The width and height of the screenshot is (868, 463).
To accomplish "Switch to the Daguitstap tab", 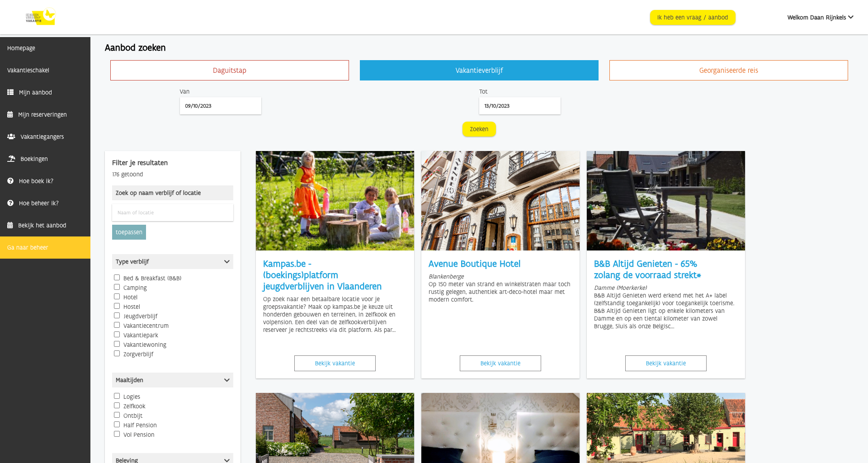I will point(229,71).
